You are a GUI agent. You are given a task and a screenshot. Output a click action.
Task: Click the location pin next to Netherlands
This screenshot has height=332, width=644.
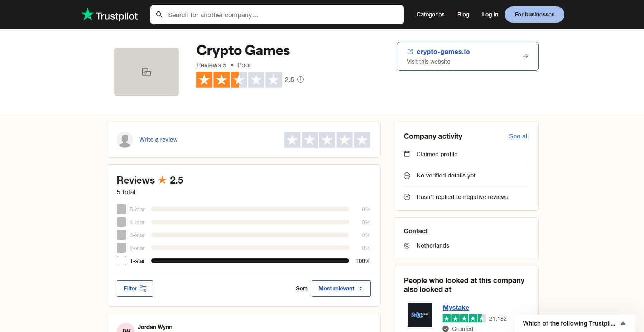[407, 245]
